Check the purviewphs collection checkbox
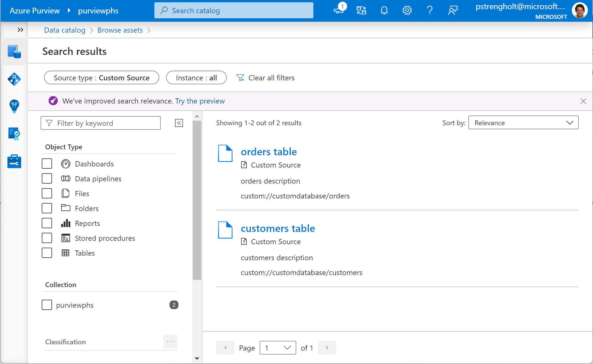 (x=47, y=305)
